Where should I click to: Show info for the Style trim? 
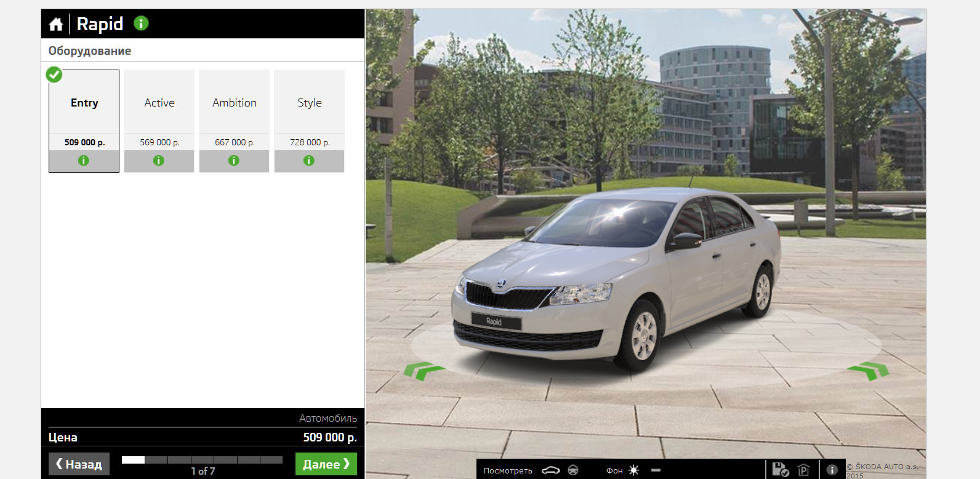tap(309, 161)
